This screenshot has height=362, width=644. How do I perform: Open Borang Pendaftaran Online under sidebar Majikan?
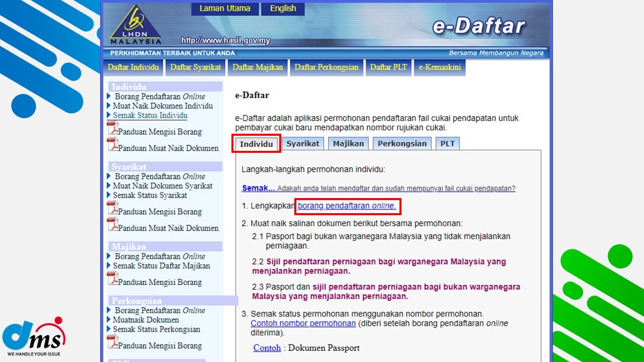[x=159, y=256]
